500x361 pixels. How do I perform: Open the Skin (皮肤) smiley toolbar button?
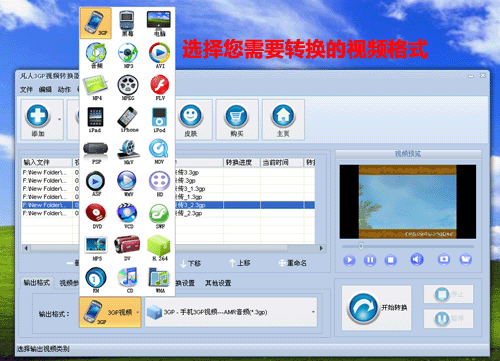[x=191, y=120]
